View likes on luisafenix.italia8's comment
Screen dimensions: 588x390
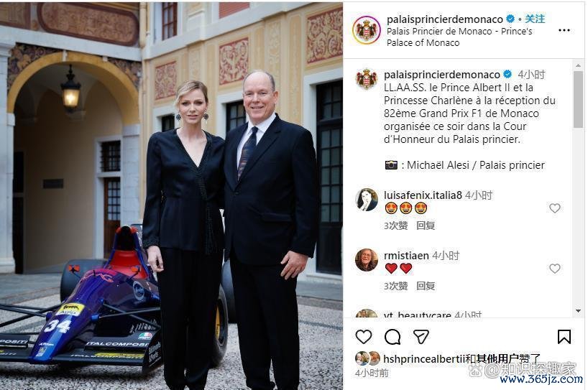pos(395,226)
